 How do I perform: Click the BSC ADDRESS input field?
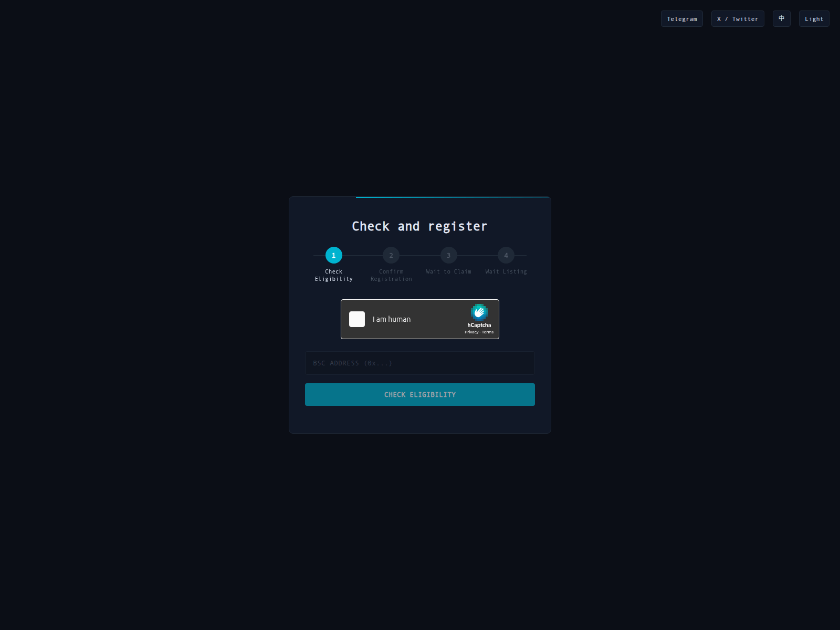click(419, 363)
